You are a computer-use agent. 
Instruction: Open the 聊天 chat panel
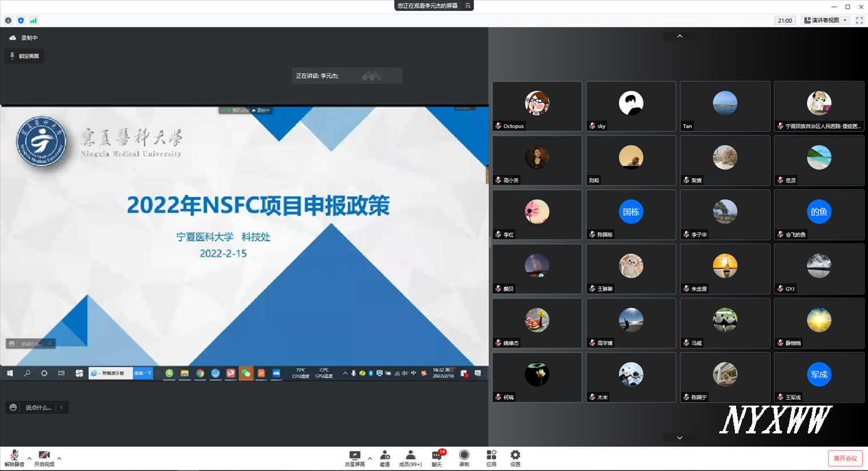[x=437, y=458]
